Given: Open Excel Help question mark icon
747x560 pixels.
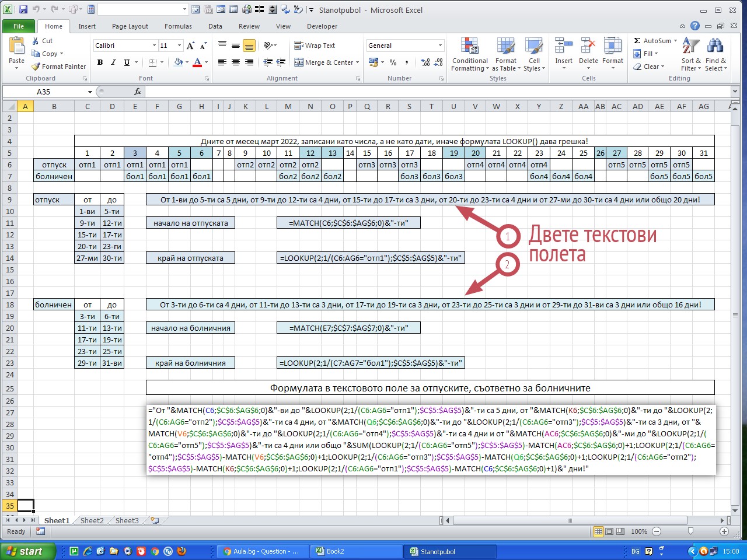Looking at the screenshot, I should (694, 26).
